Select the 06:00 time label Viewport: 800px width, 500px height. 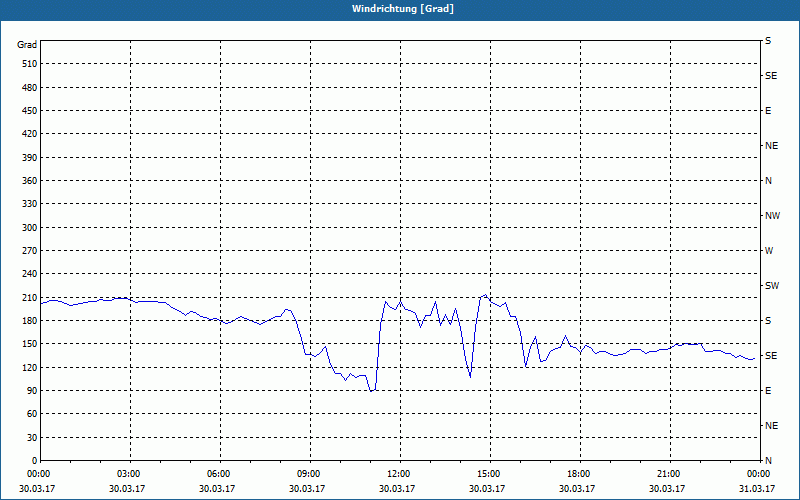pos(220,474)
